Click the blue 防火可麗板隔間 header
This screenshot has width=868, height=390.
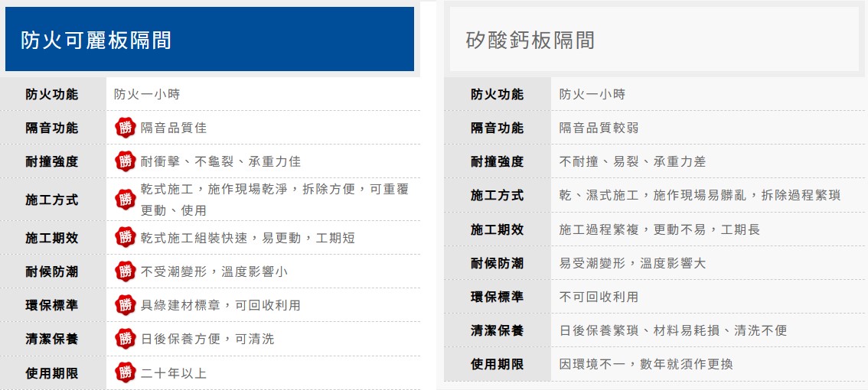209,40
